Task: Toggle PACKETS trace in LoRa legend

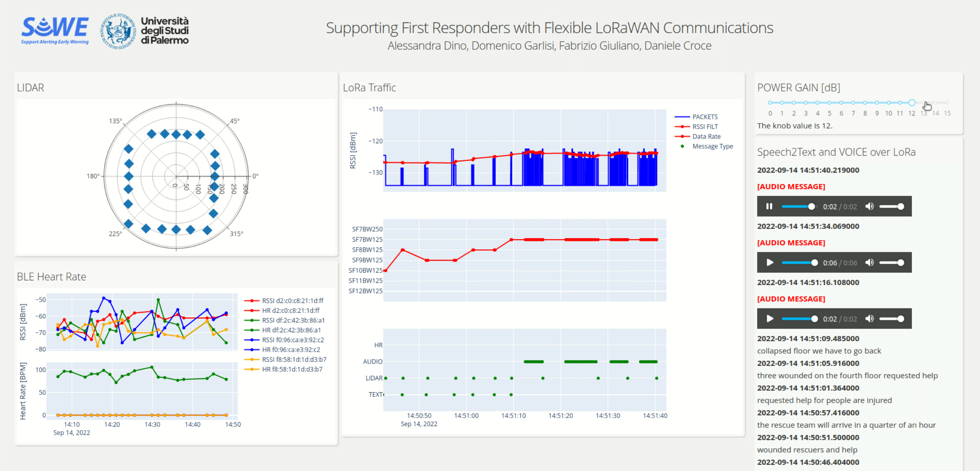Action: click(x=696, y=117)
